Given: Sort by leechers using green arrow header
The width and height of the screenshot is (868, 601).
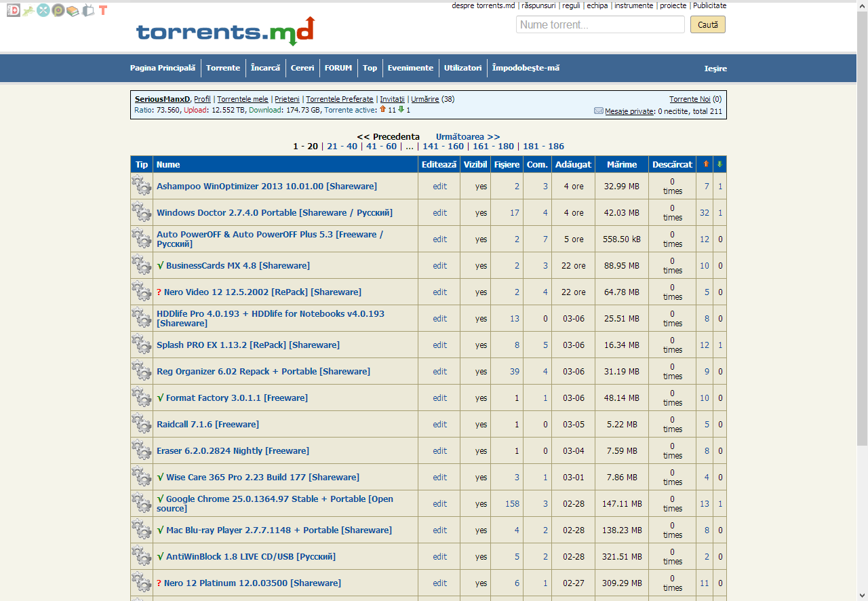Looking at the screenshot, I should point(719,164).
